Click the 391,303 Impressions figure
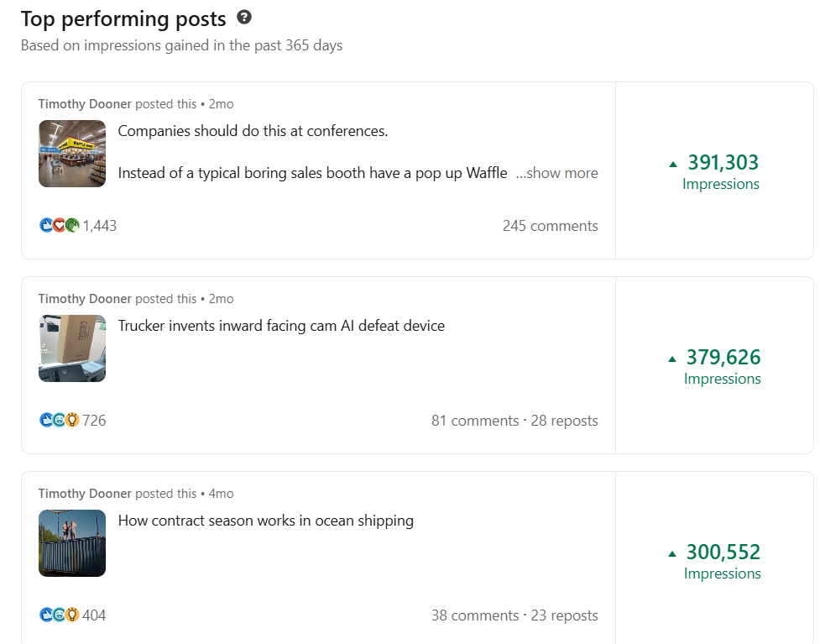Image resolution: width=820 pixels, height=644 pixels. pos(723,163)
